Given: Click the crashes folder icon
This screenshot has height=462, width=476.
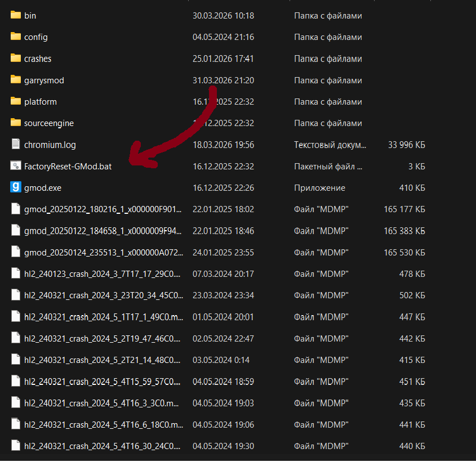Looking at the screenshot, I should point(15,59).
